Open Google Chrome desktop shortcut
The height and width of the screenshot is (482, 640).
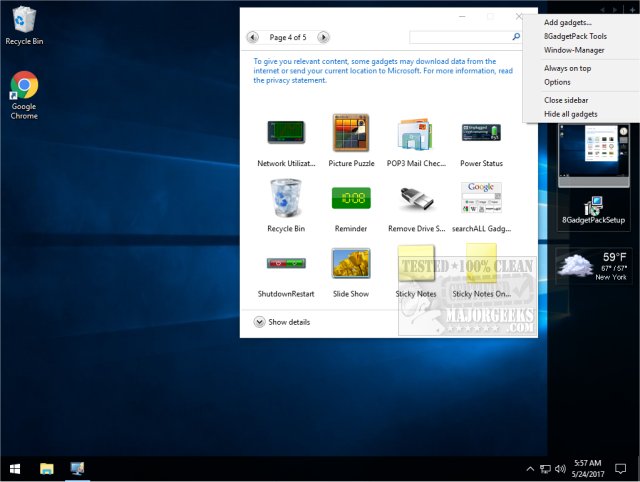[24, 87]
